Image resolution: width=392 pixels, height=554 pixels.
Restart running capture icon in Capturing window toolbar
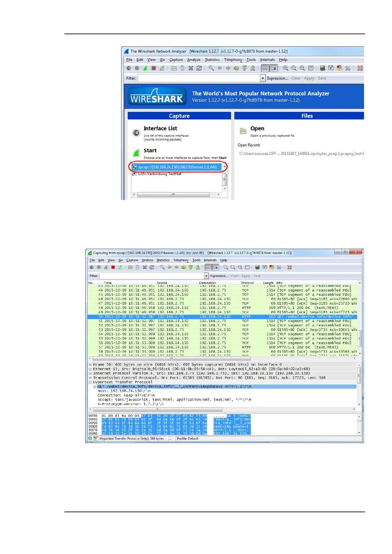coord(120,267)
